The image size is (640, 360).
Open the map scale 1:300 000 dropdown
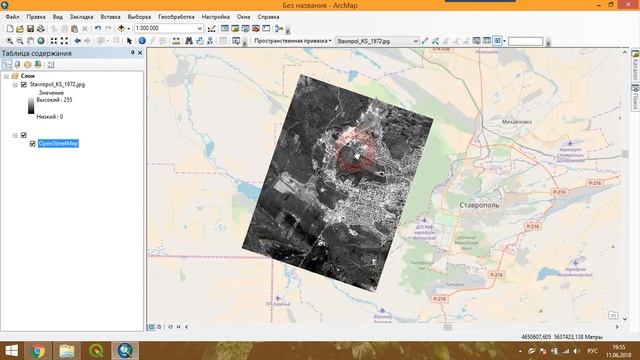click(200, 28)
